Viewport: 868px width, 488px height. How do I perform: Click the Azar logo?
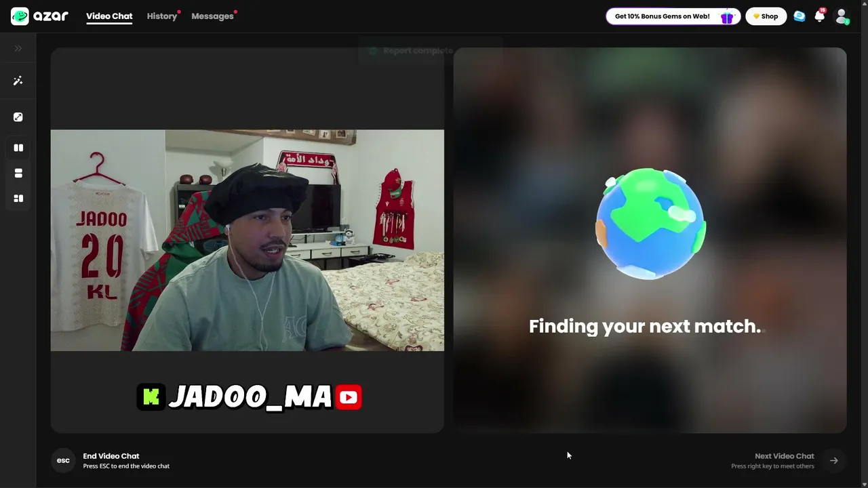(x=39, y=16)
